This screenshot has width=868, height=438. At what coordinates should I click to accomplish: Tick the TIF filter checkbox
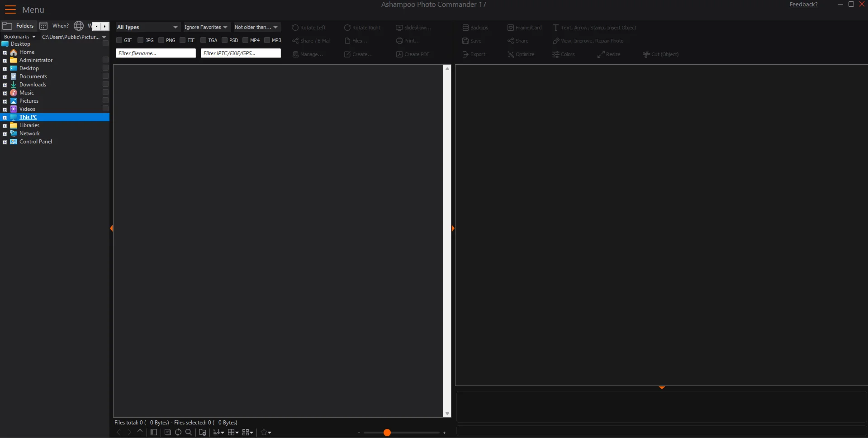coord(183,40)
